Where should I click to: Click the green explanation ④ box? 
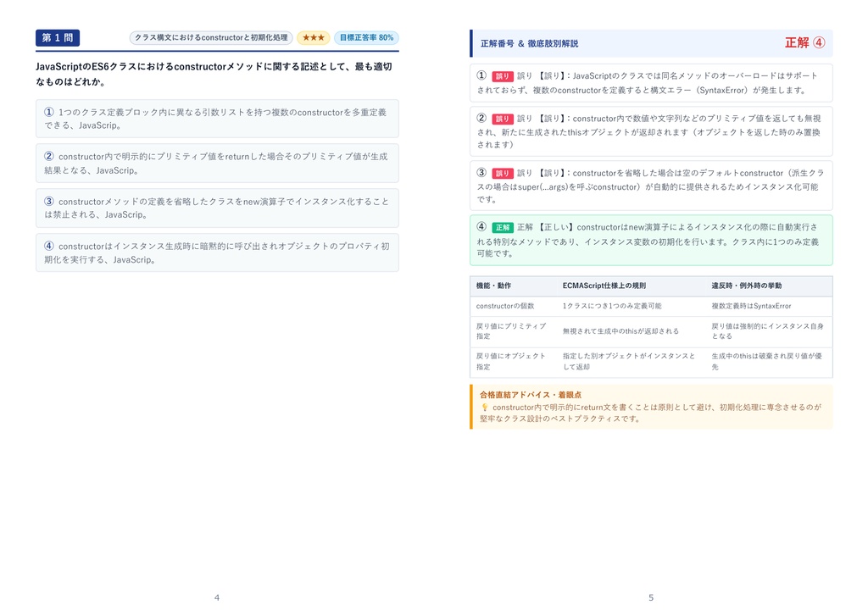651,240
